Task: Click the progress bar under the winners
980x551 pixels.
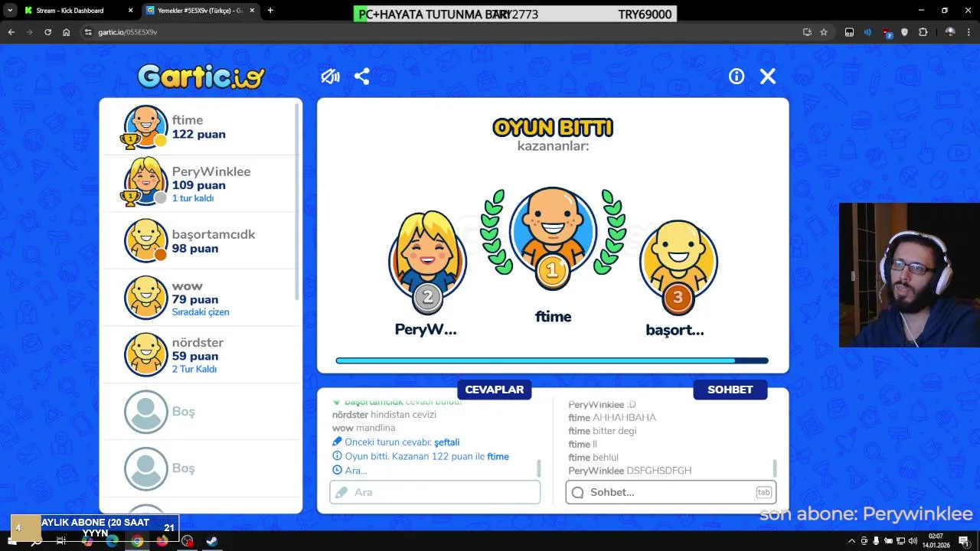Action: click(x=552, y=360)
